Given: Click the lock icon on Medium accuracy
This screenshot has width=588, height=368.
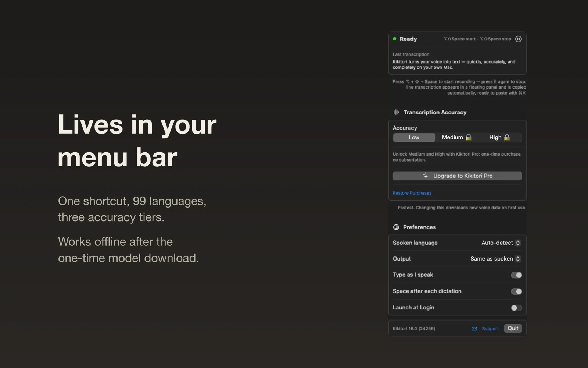Looking at the screenshot, I should (x=469, y=137).
